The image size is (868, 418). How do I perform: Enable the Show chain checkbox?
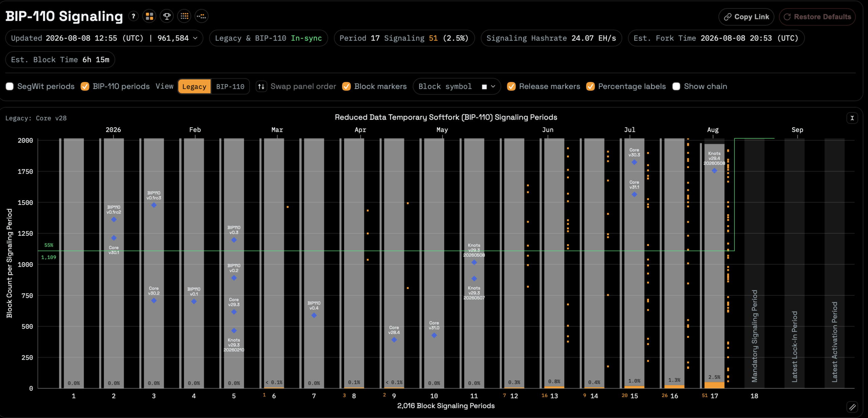(x=676, y=86)
